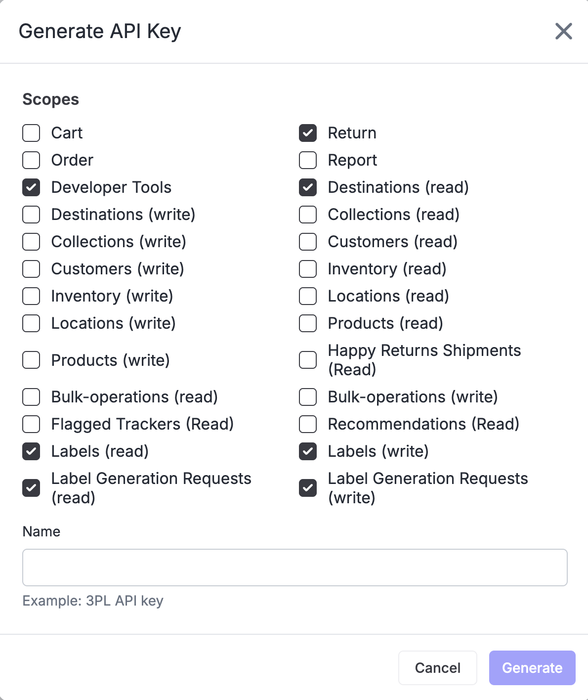
Task: Select the Collections (read) scope
Action: [x=308, y=215]
